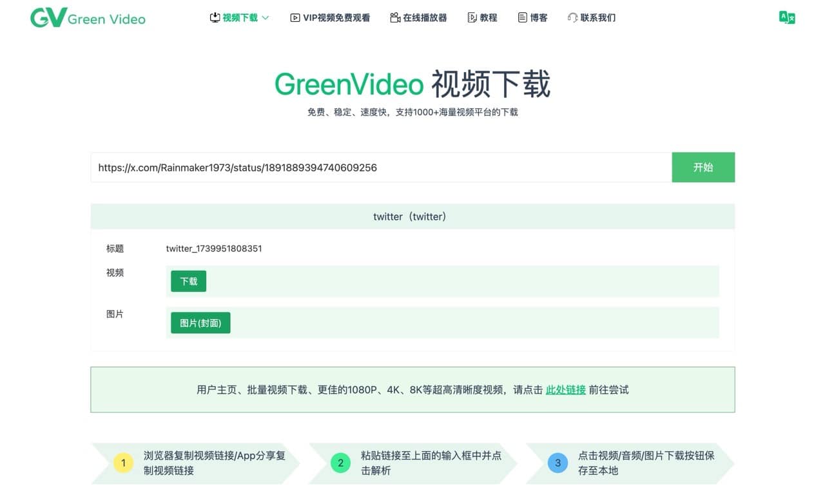Download cover via 图片(封面) button
This screenshot has width=825, height=504.
[x=200, y=323]
